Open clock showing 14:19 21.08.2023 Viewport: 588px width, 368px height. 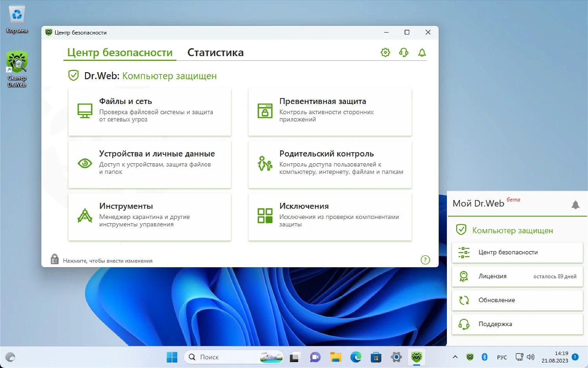(x=555, y=357)
